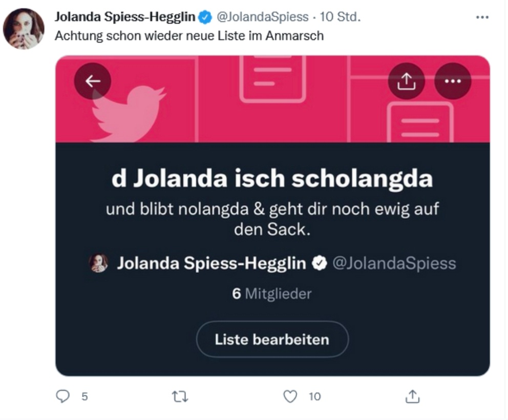The image size is (508, 420).
Task: Open the tweet's more options ellipsis
Action: coord(482,17)
